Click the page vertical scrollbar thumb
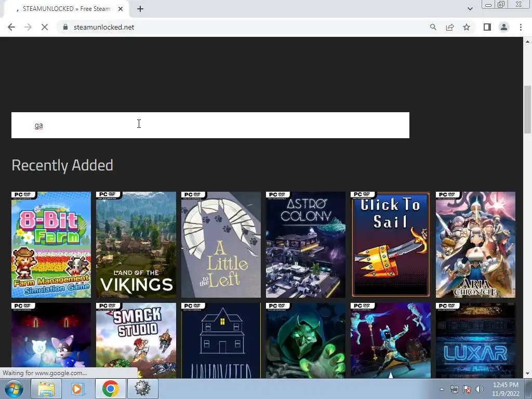 527,110
